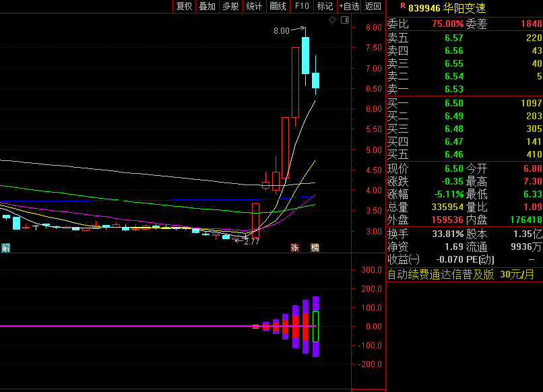Click the 委比 value 75.00%
Screen dimensions: 543x392
447,24
